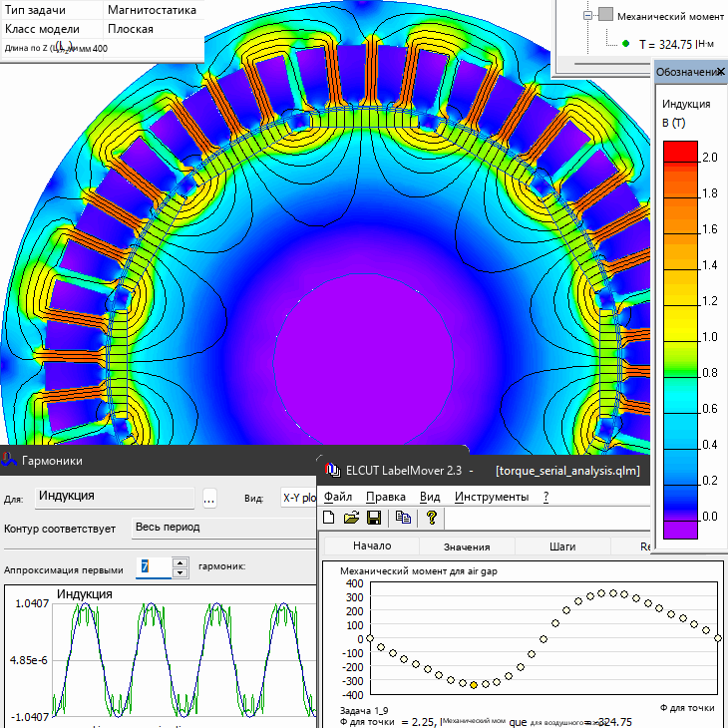Open the Инструменты menu in LabelMover
This screenshot has height=728, width=728.
(x=492, y=497)
